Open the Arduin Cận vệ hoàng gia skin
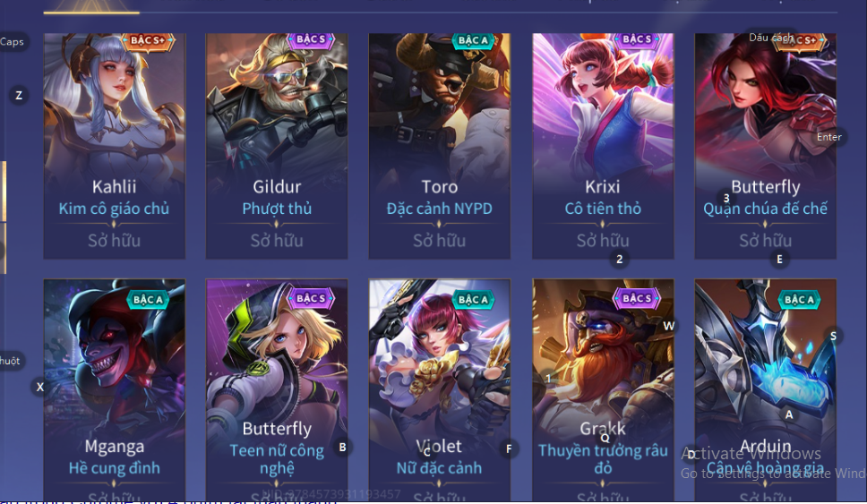 (x=765, y=389)
